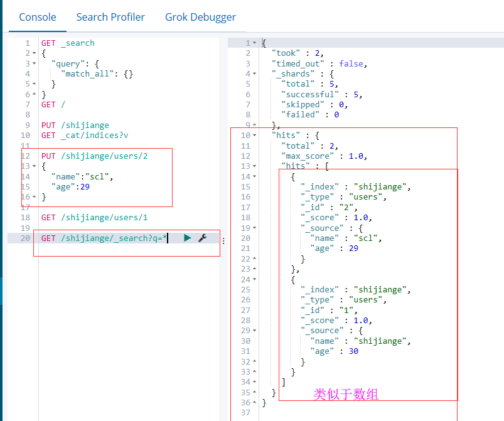The image size is (504, 421).
Task: Fold the block ending at response line 33
Action: tap(255, 372)
